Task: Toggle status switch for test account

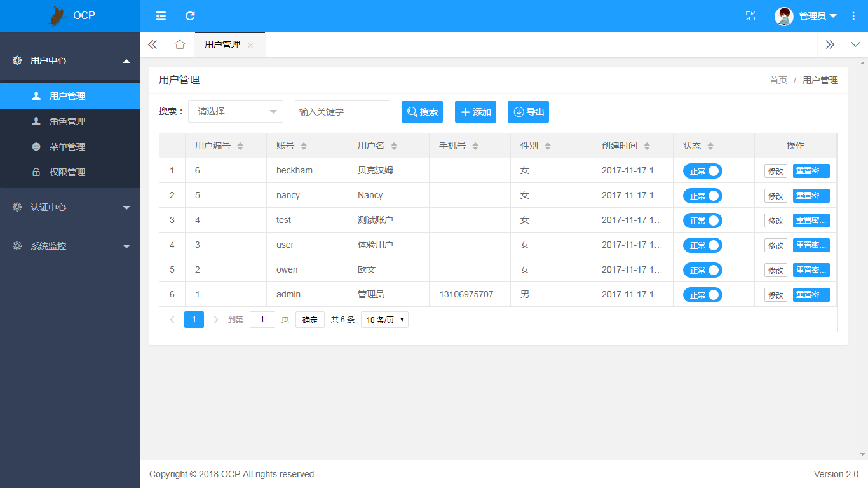Action: click(703, 220)
